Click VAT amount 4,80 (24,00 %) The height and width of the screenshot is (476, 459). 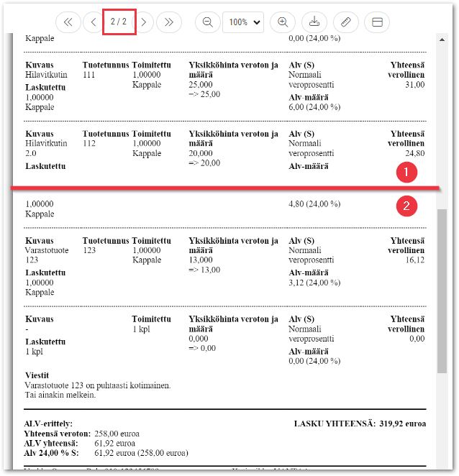click(314, 204)
